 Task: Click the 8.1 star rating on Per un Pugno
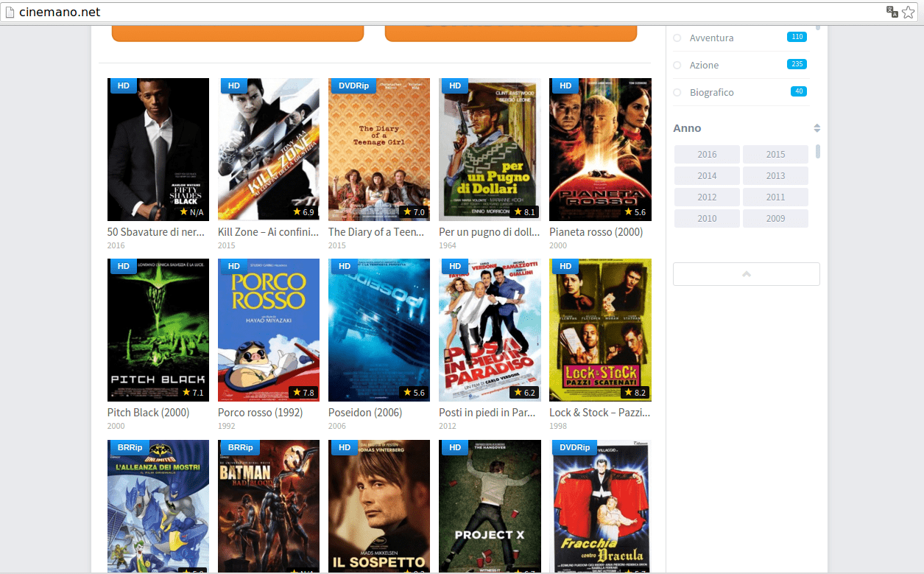(524, 212)
